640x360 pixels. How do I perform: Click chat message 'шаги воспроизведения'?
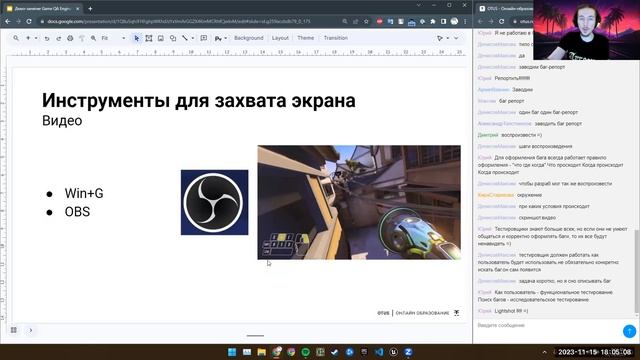545,146
